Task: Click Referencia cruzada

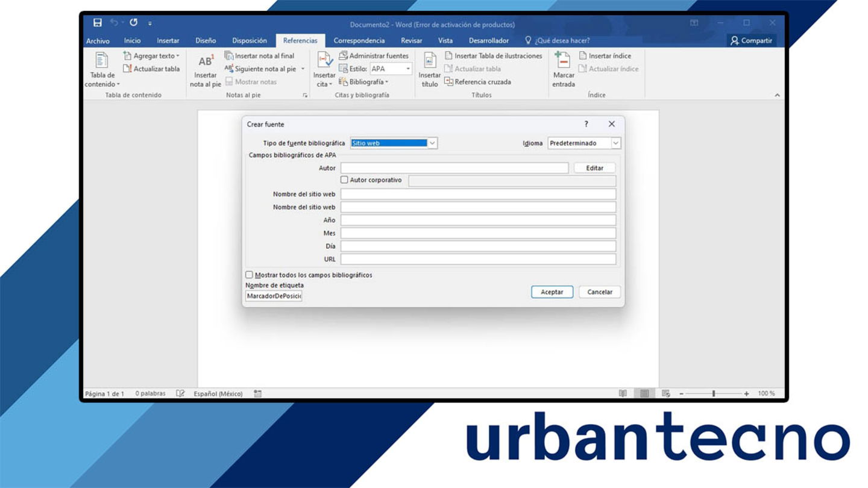Action: (477, 82)
